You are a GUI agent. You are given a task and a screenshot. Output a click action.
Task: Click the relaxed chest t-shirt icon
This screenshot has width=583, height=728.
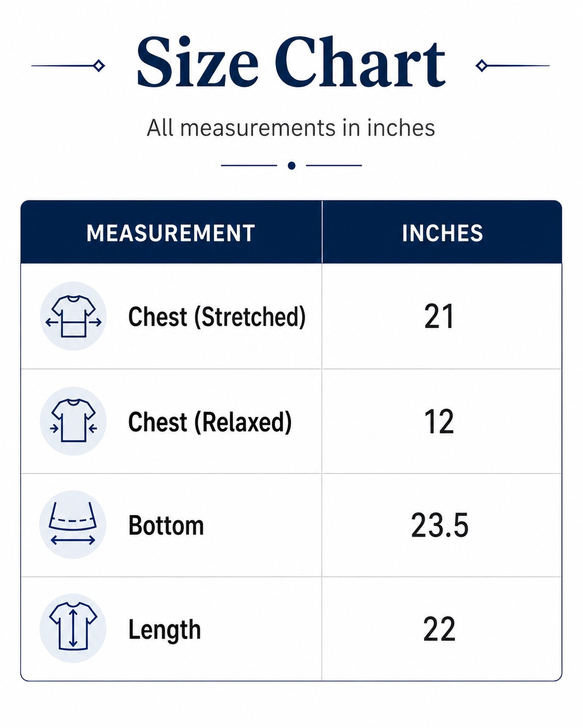73,421
